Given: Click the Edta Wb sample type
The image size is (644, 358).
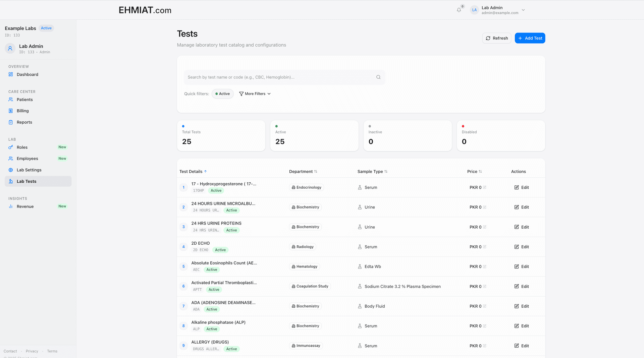Looking at the screenshot, I should (x=373, y=266).
